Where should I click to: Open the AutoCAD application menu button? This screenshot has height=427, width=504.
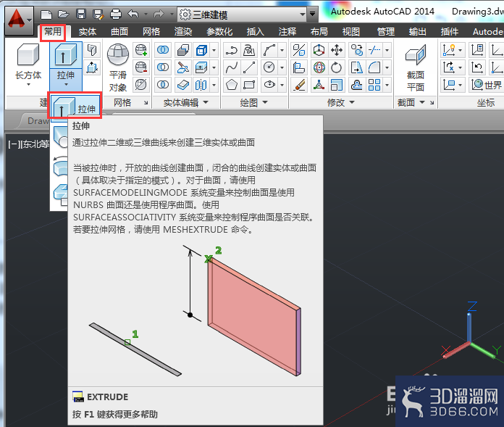point(19,20)
